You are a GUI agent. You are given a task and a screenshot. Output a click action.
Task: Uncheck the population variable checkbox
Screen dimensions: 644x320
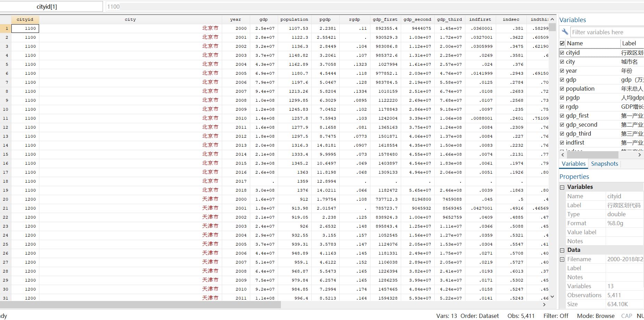[x=562, y=89]
